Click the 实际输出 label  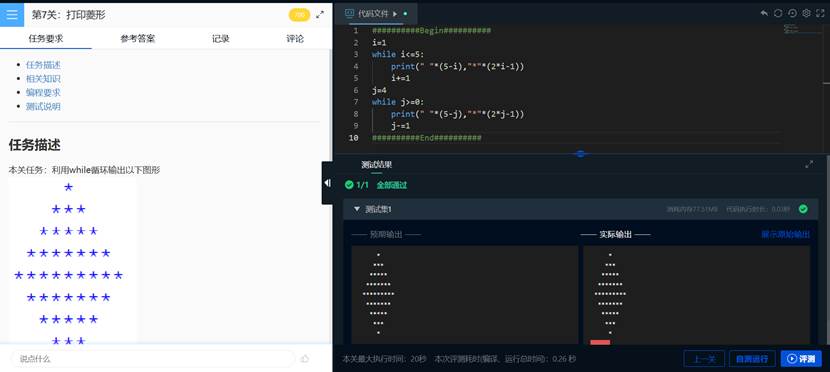pyautogui.click(x=615, y=234)
